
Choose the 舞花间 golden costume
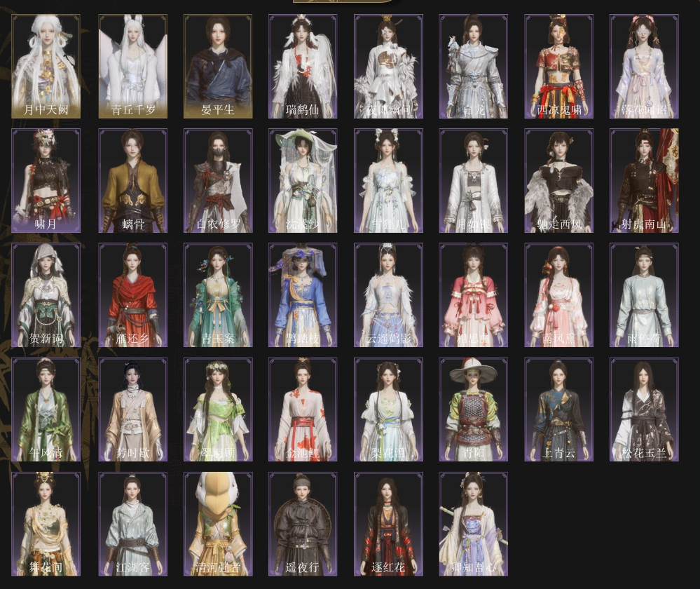[x=46, y=524]
